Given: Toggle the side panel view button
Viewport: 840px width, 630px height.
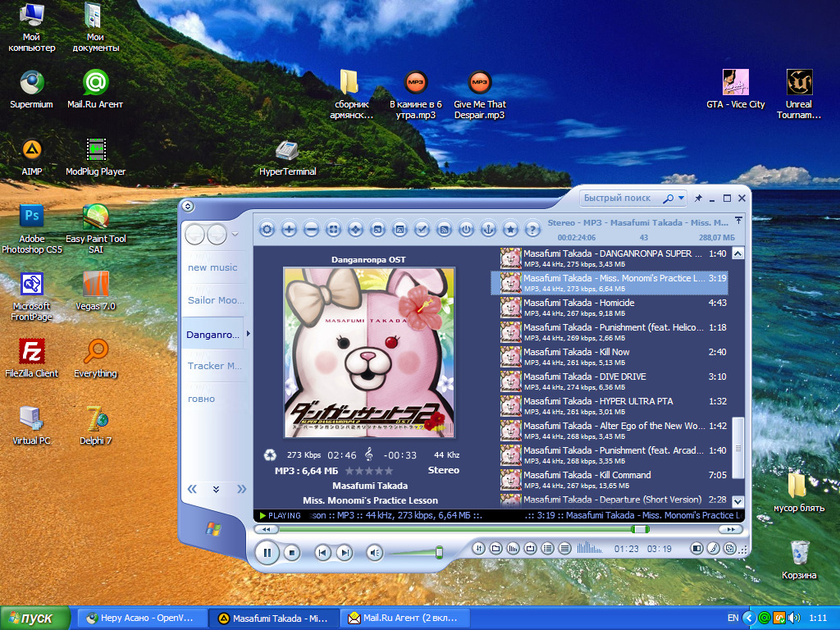Looking at the screenshot, I should tap(696, 548).
